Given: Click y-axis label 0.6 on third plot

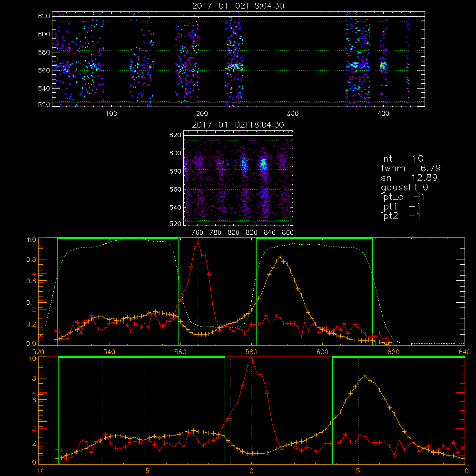Looking at the screenshot, I should pos(31,281).
